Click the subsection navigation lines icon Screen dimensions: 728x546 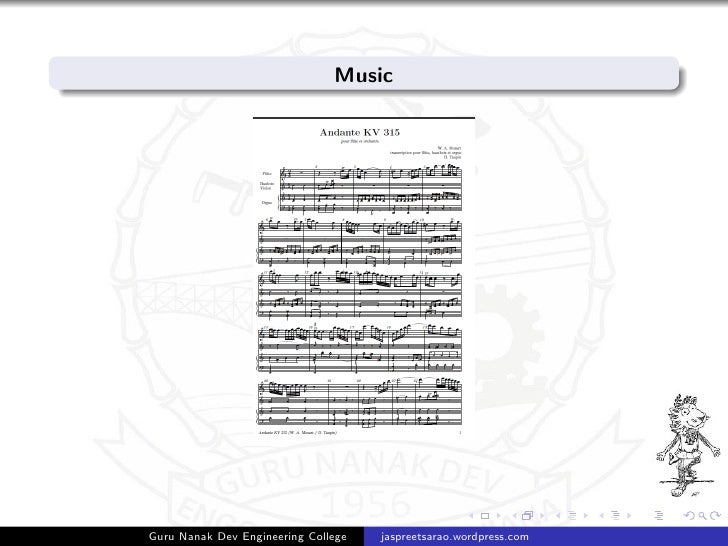tap(572, 515)
